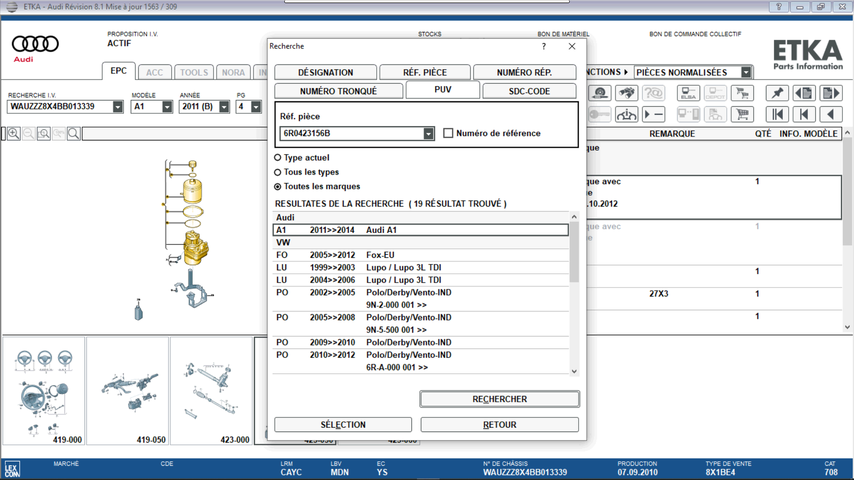
Task: Click the greyed zoom out magnifier
Action: pyautogui.click(x=29, y=133)
